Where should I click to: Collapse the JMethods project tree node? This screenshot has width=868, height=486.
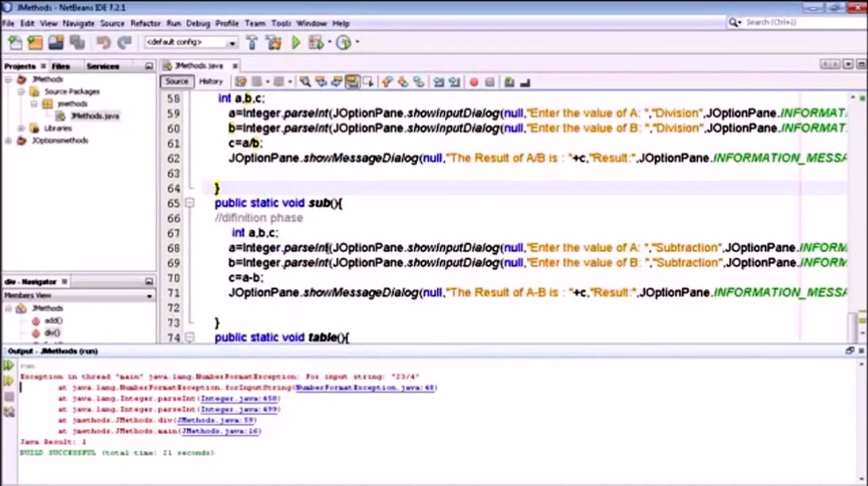pyautogui.click(x=8, y=80)
